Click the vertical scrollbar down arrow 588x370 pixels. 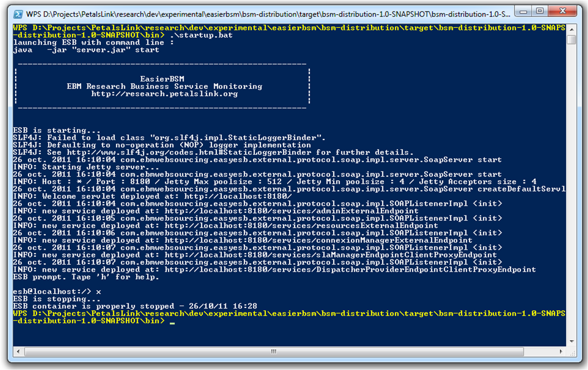(572, 341)
